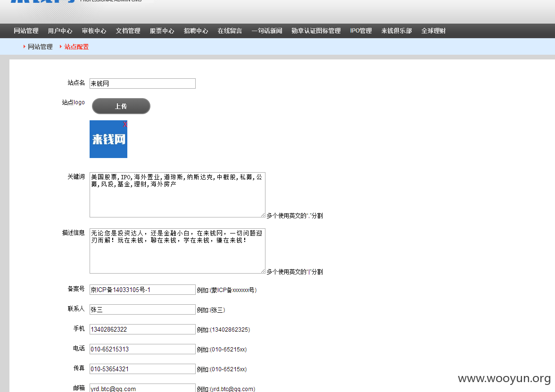Image resolution: width=555 pixels, height=392 pixels.
Task: Click the hint text beside the 描述信息 textarea
Action: (x=295, y=272)
